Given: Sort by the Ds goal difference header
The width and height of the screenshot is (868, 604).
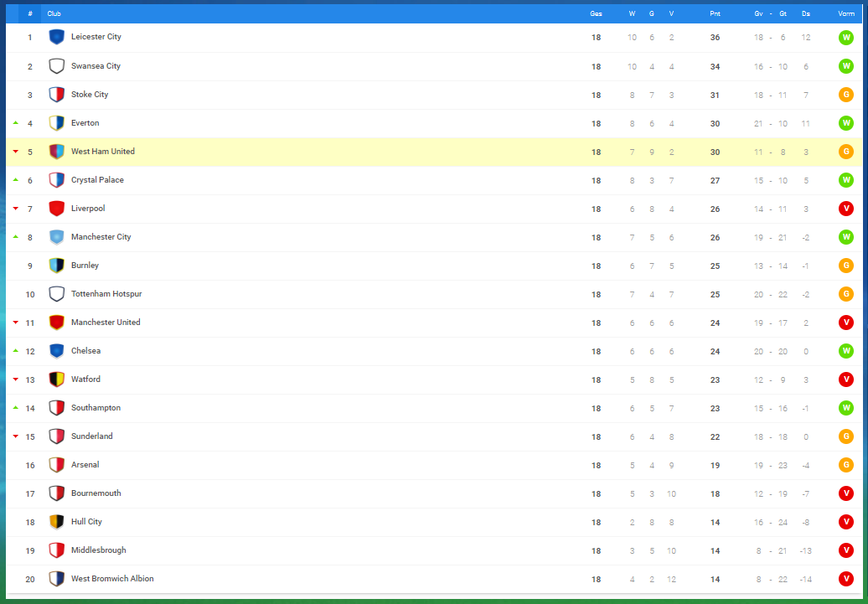Looking at the screenshot, I should click(x=806, y=13).
